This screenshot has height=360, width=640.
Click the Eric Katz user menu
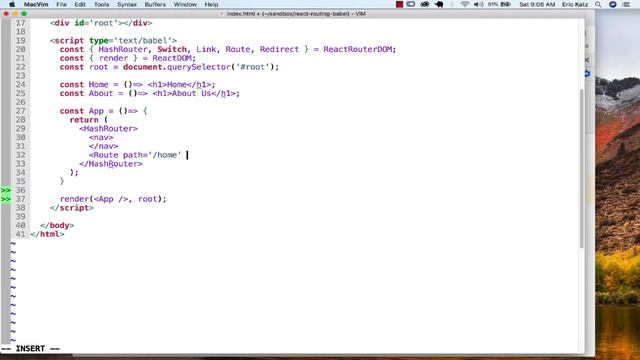575,4
